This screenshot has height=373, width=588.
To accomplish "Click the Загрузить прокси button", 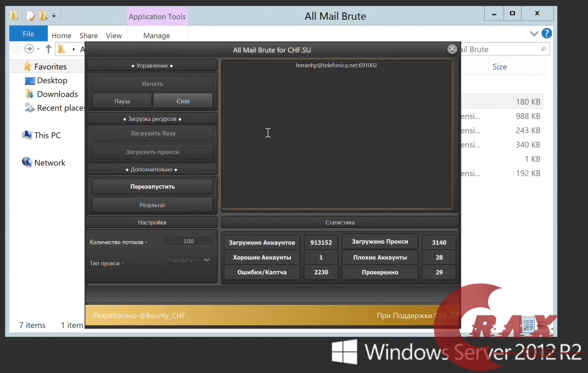I will pyautogui.click(x=152, y=152).
